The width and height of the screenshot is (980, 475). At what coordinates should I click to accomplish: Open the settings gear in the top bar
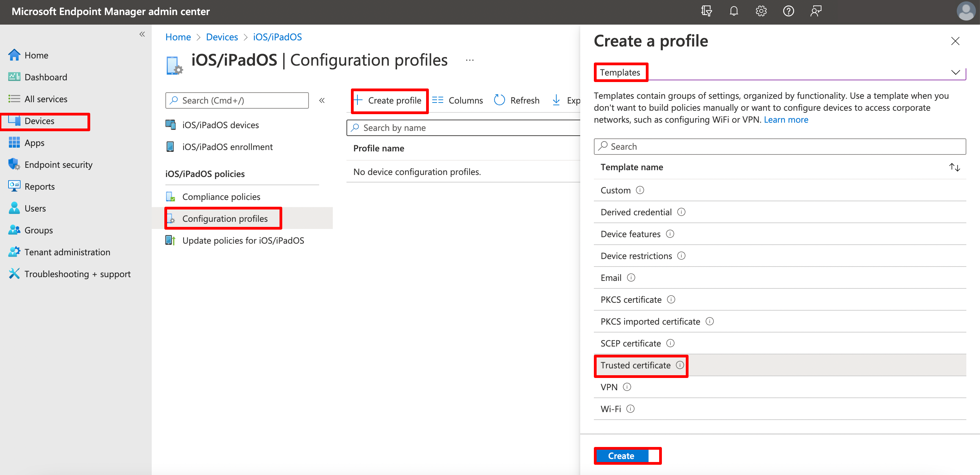tap(761, 11)
